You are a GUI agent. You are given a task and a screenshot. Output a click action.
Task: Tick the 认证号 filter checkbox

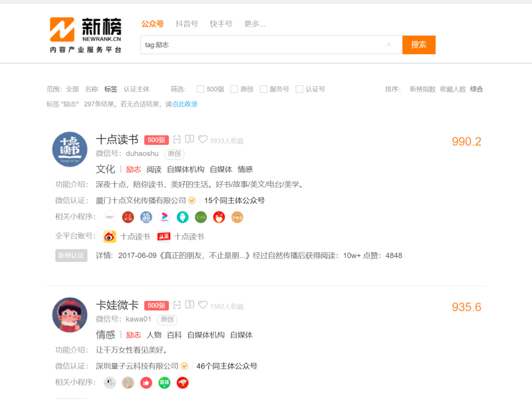tap(299, 89)
